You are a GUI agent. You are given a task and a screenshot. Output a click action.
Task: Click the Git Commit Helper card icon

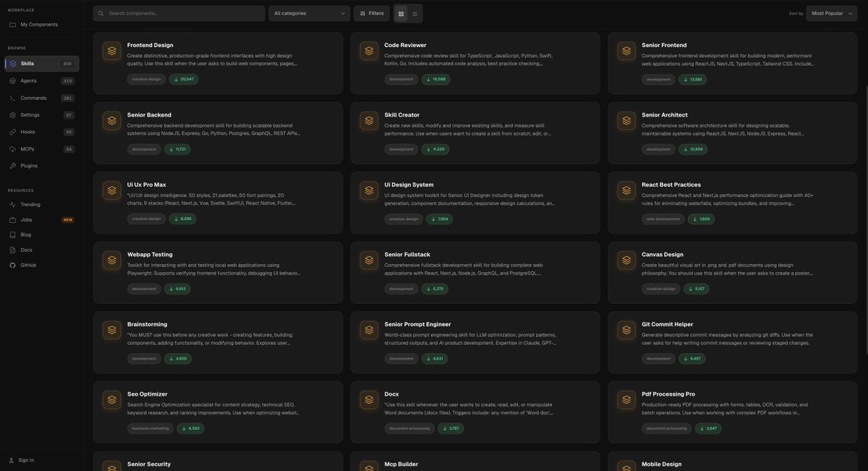[626, 330]
